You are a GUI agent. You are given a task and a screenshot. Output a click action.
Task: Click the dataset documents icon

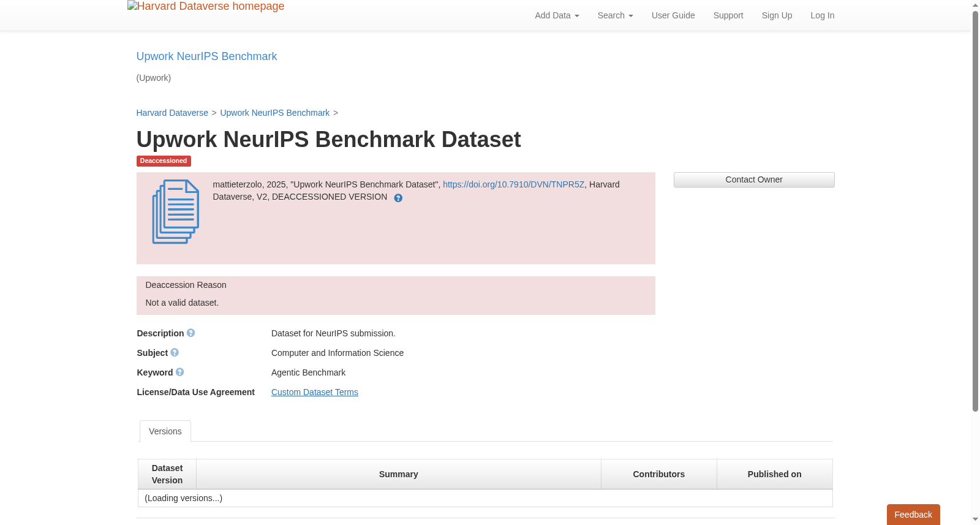point(176,212)
